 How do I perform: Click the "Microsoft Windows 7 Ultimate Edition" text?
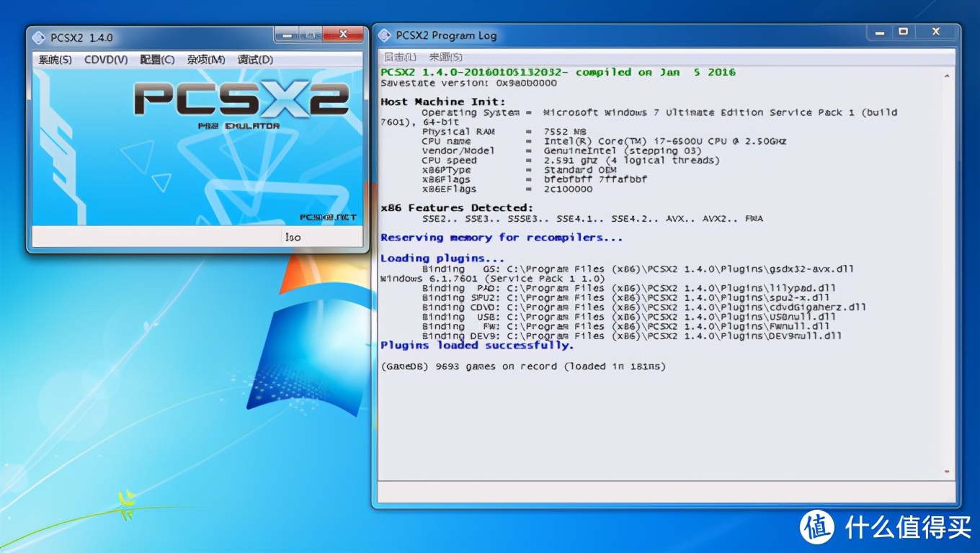[653, 112]
